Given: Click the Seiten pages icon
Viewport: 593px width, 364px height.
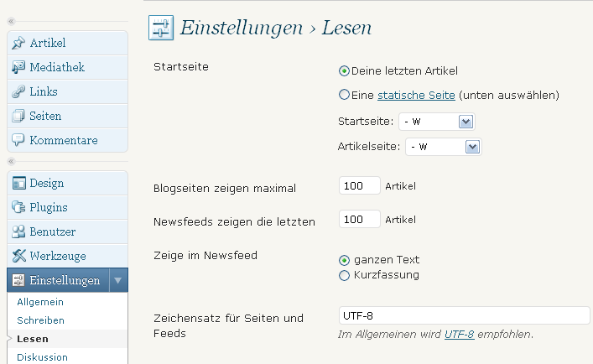Looking at the screenshot, I should click(18, 117).
